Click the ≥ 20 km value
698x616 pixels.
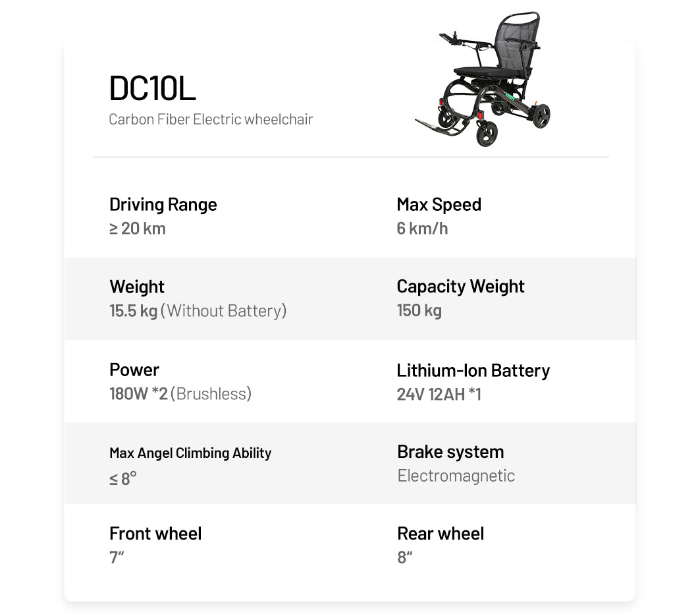click(x=138, y=229)
